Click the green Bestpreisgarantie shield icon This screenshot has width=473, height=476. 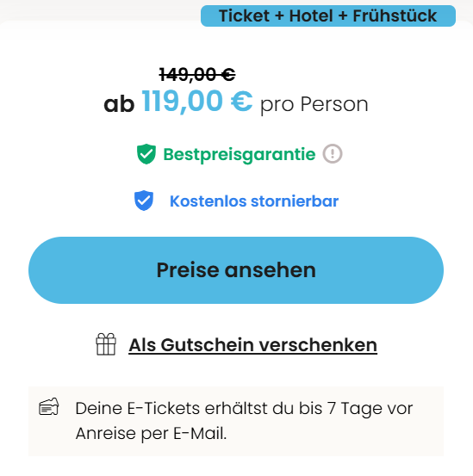click(146, 154)
